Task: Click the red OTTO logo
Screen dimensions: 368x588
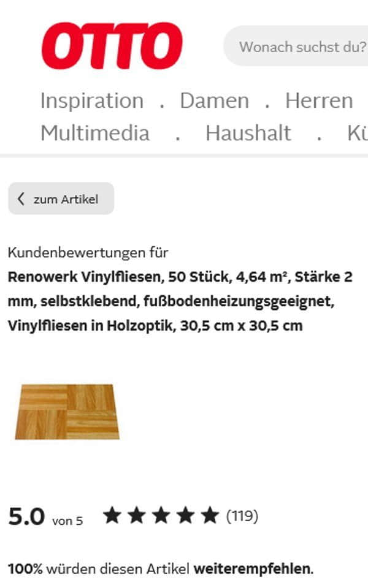Action: coord(112,46)
